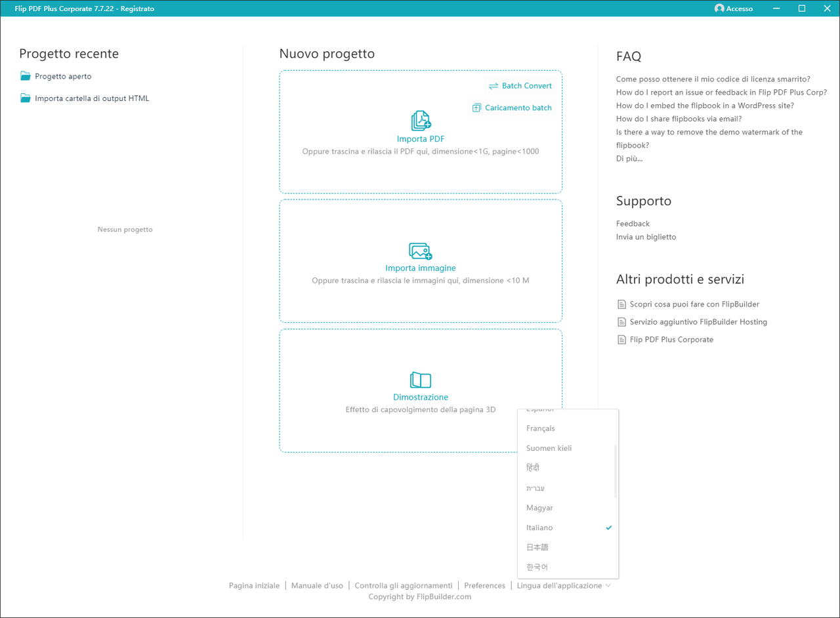The width and height of the screenshot is (840, 618).
Task: Open the Batch Convert button
Action: point(520,86)
